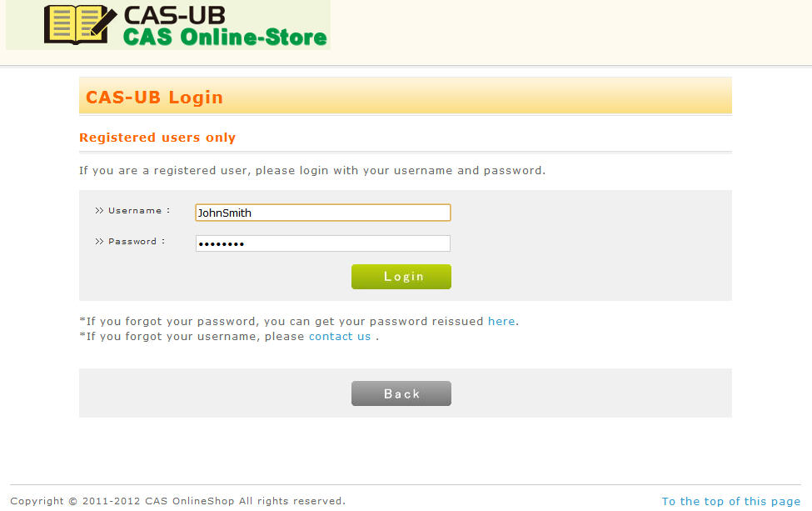
Task: Focus the Password input field
Action: pyautogui.click(x=323, y=243)
